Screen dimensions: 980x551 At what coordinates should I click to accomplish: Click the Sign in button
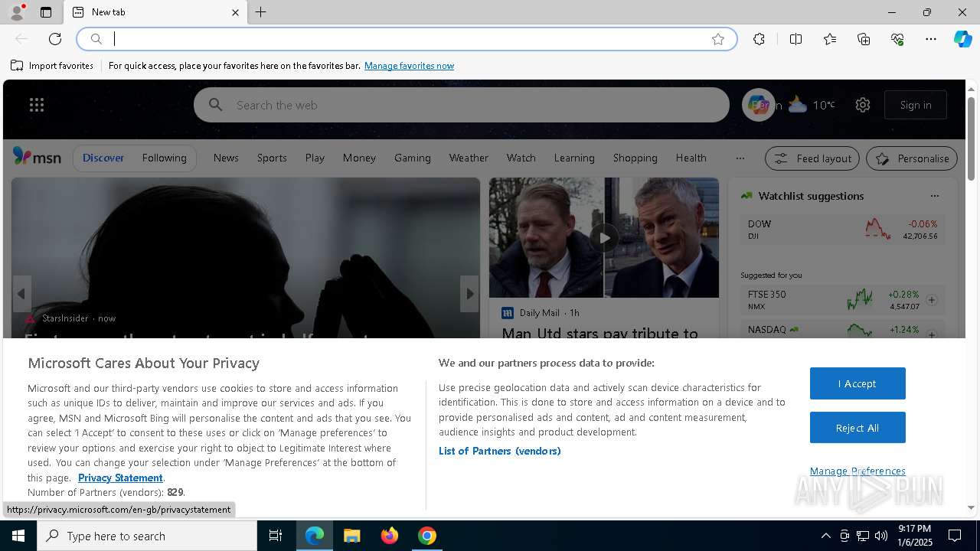pyautogui.click(x=916, y=105)
